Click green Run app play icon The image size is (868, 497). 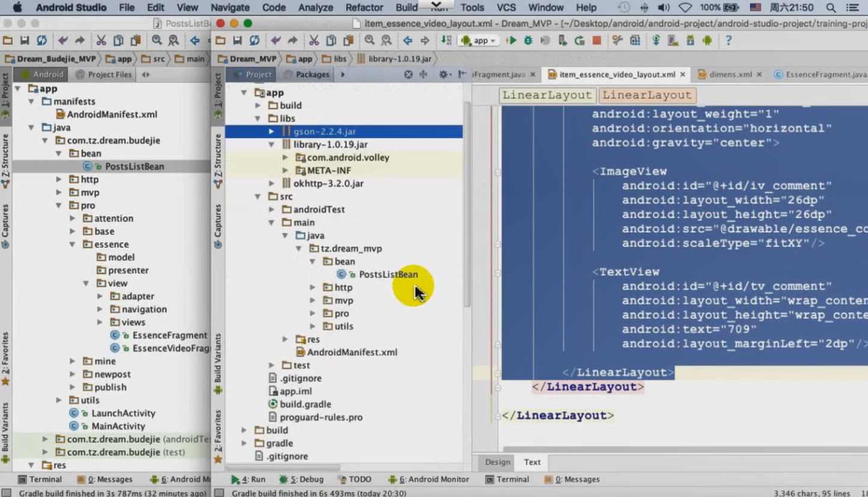click(511, 41)
